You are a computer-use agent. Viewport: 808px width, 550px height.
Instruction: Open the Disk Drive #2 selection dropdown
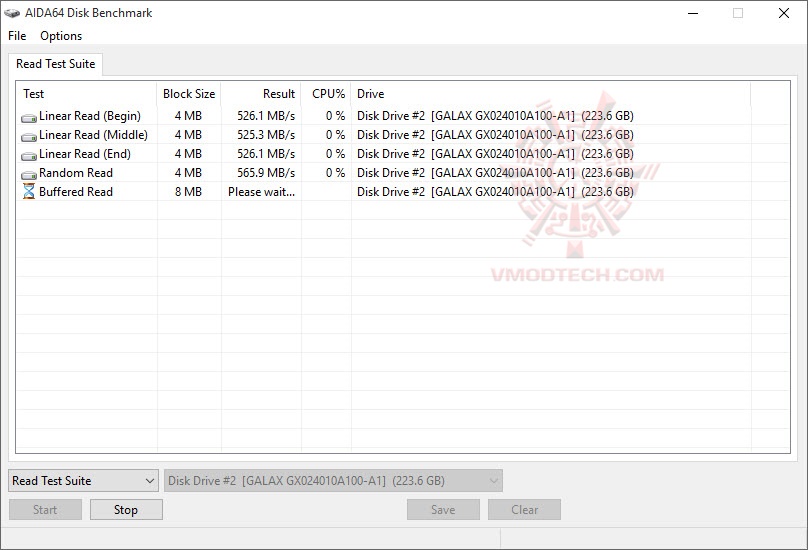(x=333, y=480)
